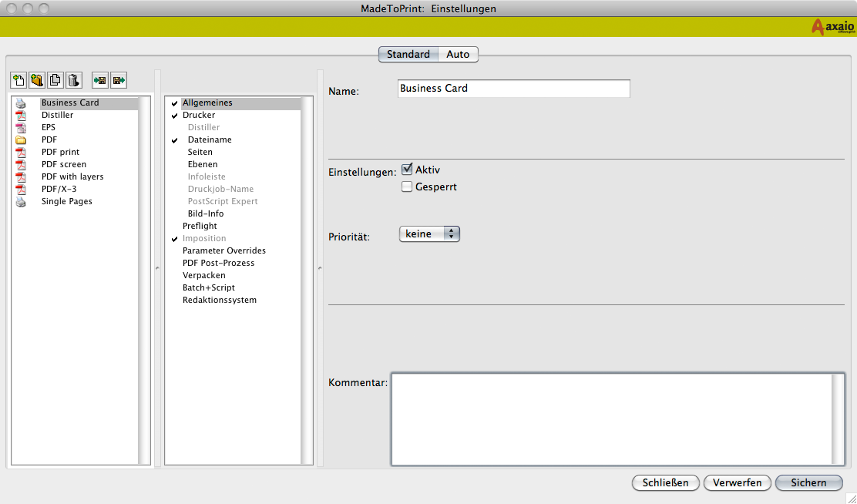Select the PDF with layers job set

point(72,176)
